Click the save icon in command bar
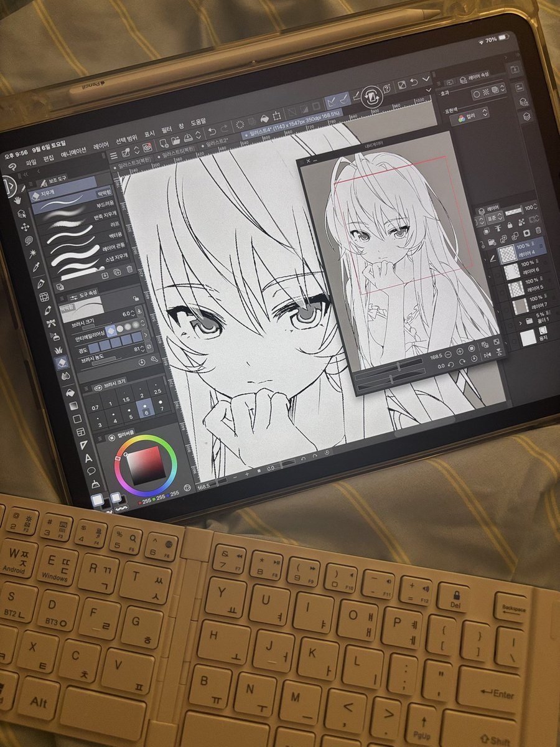The width and height of the screenshot is (560, 747). pyautogui.click(x=188, y=138)
